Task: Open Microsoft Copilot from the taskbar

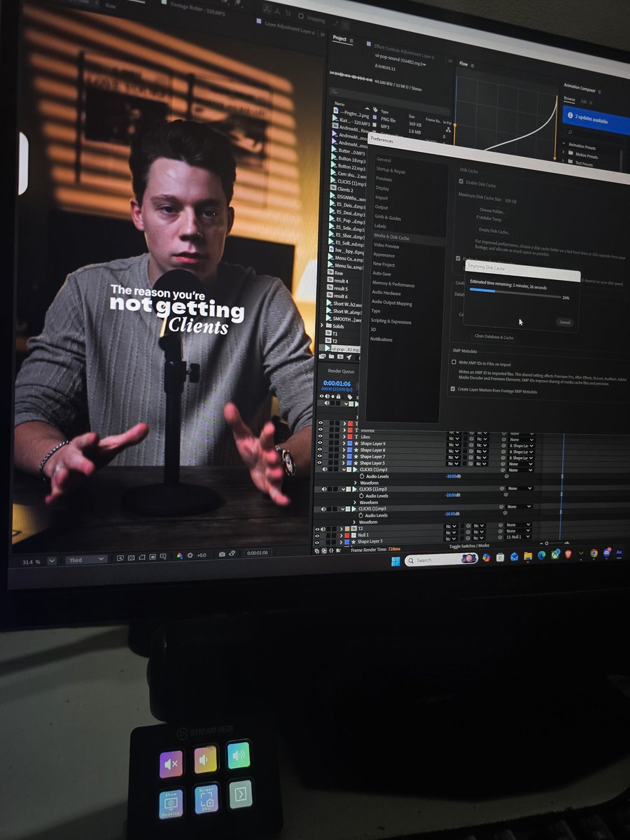Action: [x=486, y=559]
